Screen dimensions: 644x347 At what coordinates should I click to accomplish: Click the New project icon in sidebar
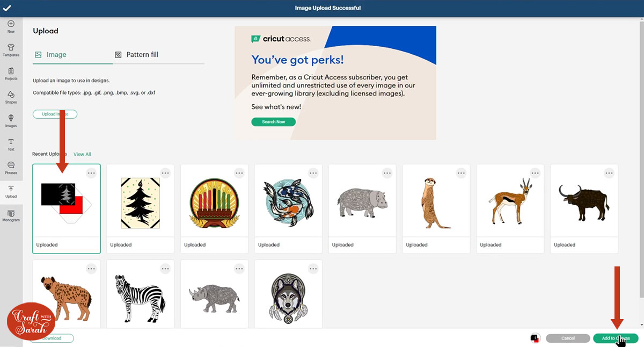point(11,24)
